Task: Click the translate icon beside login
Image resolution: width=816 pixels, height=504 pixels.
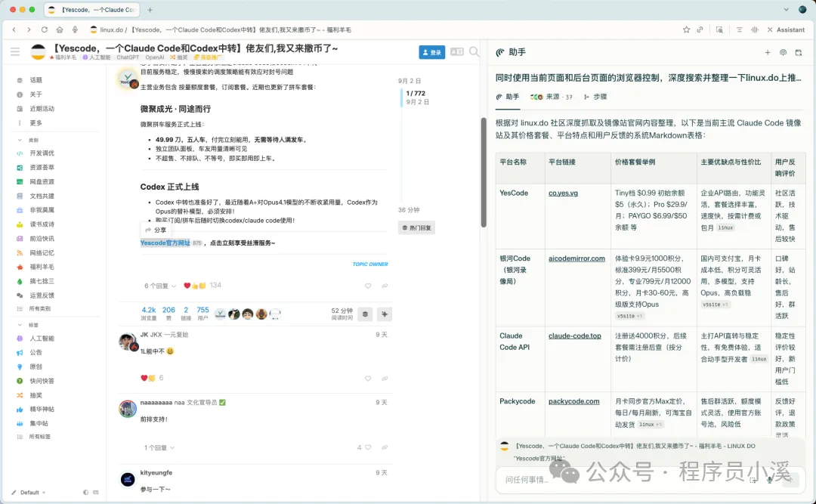Action: (456, 51)
